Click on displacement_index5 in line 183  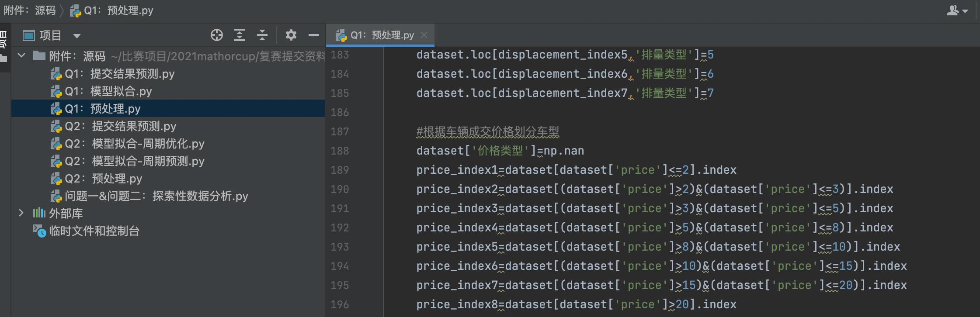coord(563,55)
